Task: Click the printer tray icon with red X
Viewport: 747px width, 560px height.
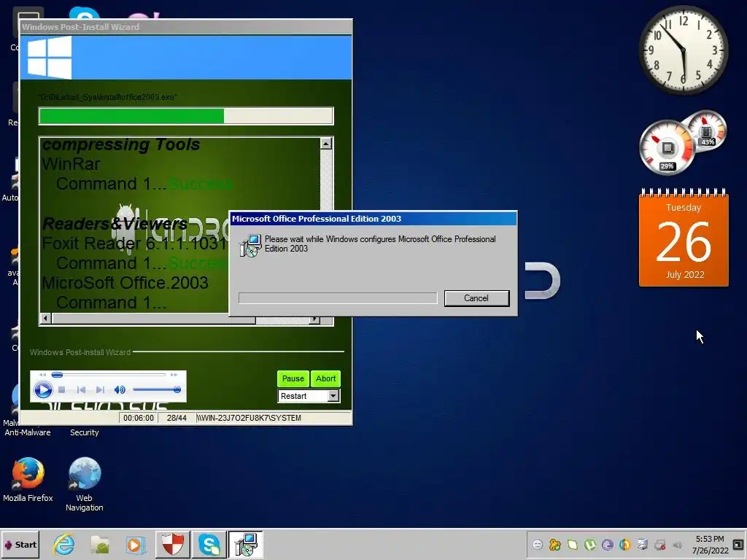Action: tap(659, 545)
